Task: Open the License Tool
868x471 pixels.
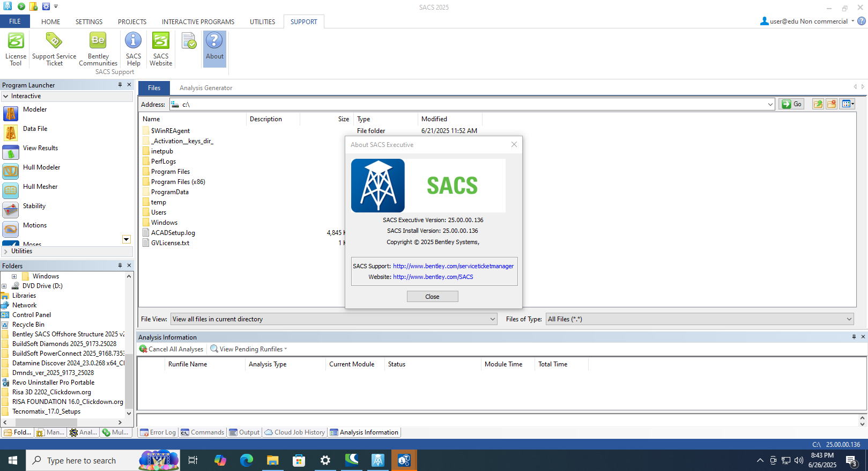Action: point(16,49)
